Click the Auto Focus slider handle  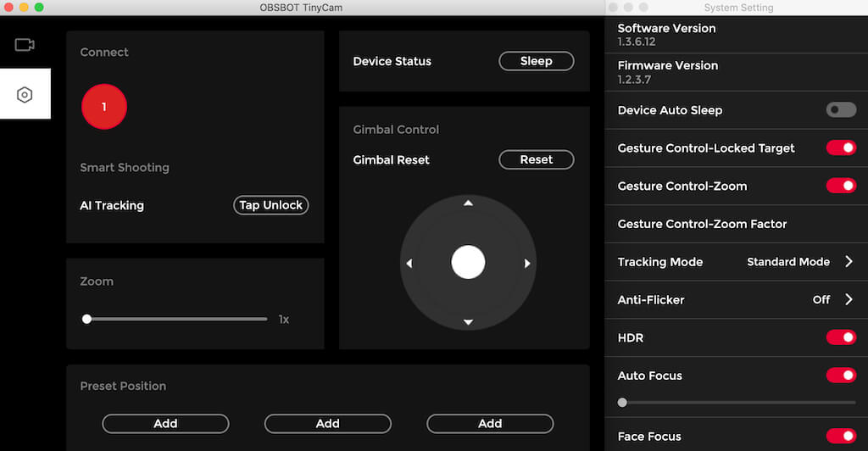pyautogui.click(x=622, y=403)
